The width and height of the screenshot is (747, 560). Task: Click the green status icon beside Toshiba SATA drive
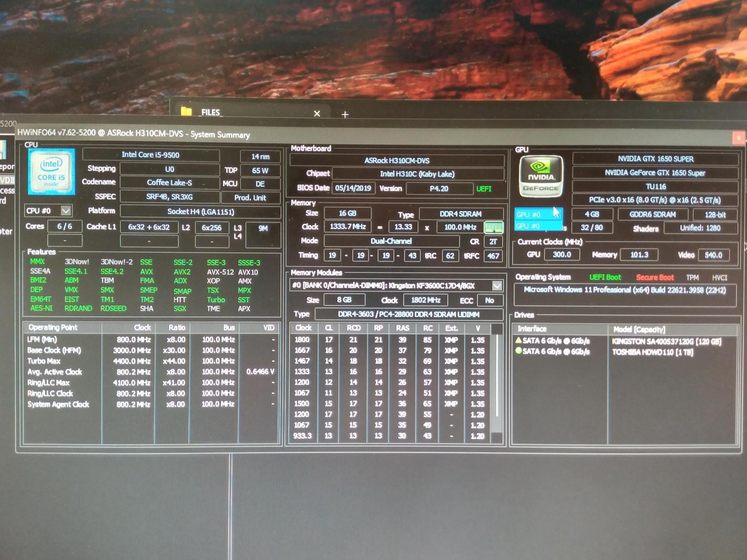coord(518,351)
